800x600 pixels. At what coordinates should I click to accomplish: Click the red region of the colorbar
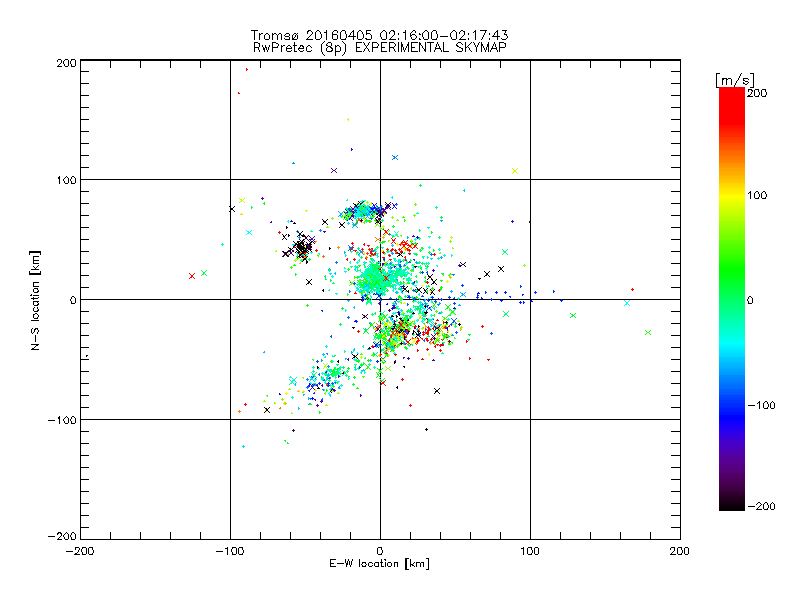(732, 105)
